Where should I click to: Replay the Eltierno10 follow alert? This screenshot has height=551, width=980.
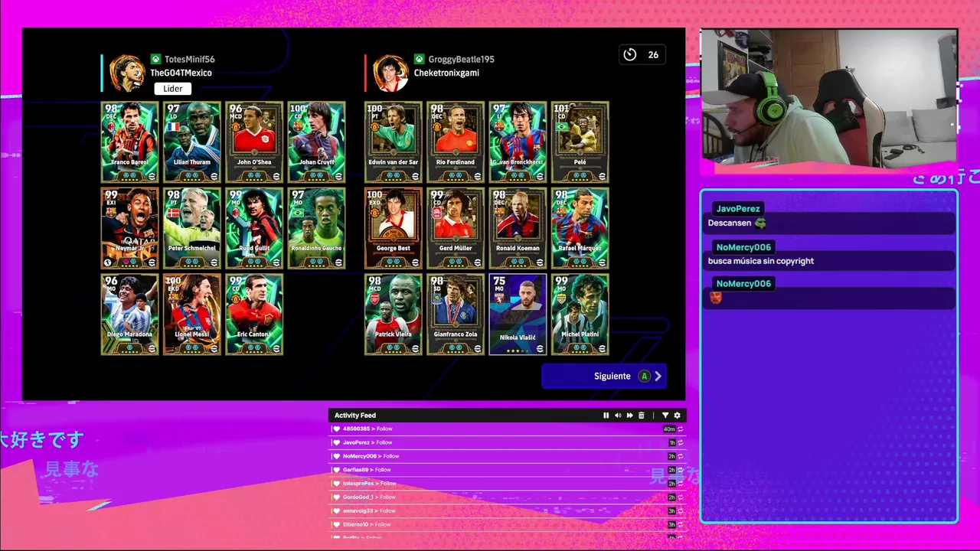coord(680,525)
